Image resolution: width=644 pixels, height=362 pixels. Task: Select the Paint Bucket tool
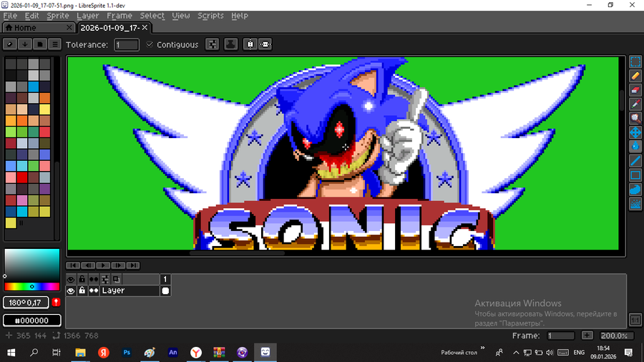(635, 147)
